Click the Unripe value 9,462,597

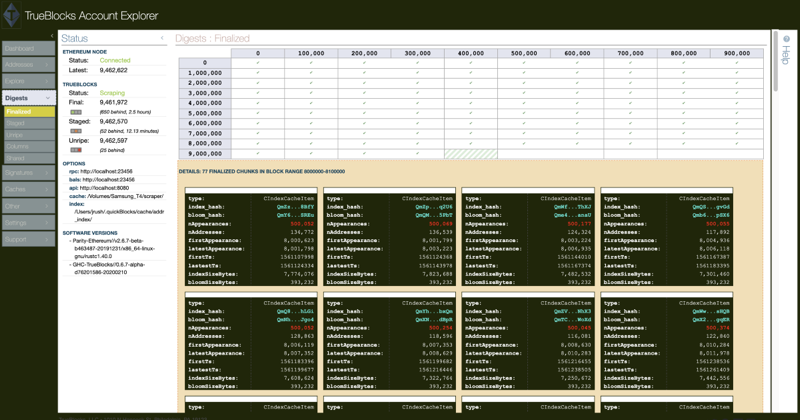[113, 140]
